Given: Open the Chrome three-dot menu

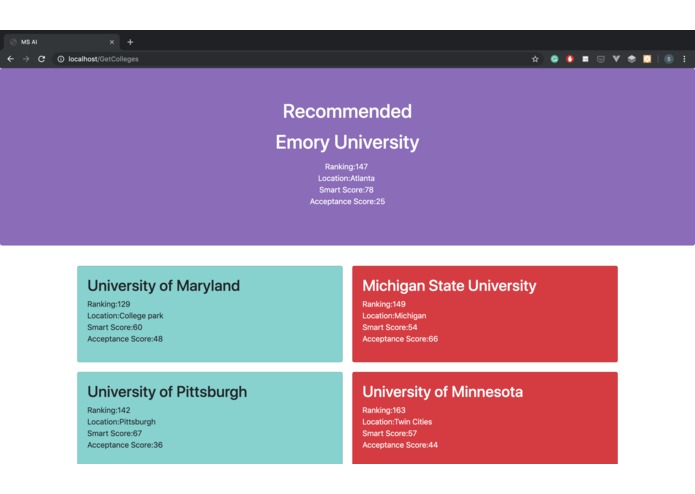Looking at the screenshot, I should pyautogui.click(x=684, y=59).
